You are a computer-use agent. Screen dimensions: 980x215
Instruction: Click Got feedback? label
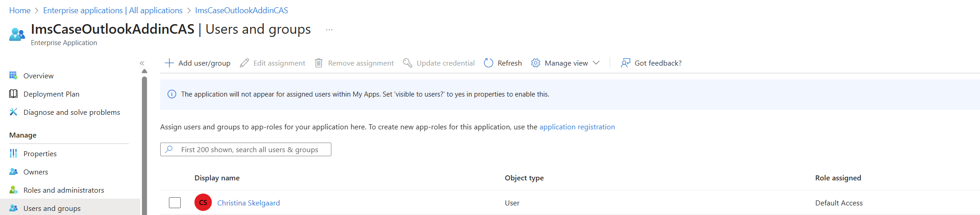click(658, 63)
